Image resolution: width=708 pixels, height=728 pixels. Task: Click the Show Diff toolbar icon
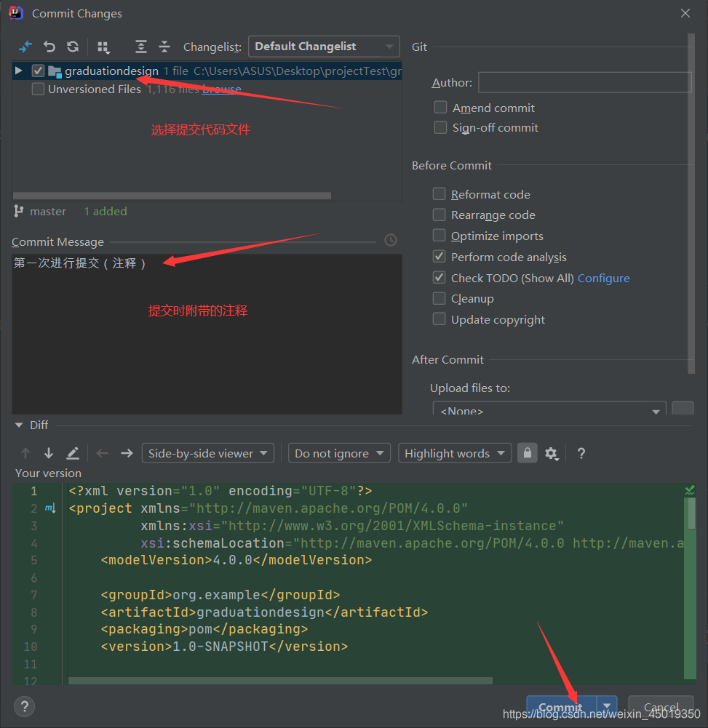[25, 47]
